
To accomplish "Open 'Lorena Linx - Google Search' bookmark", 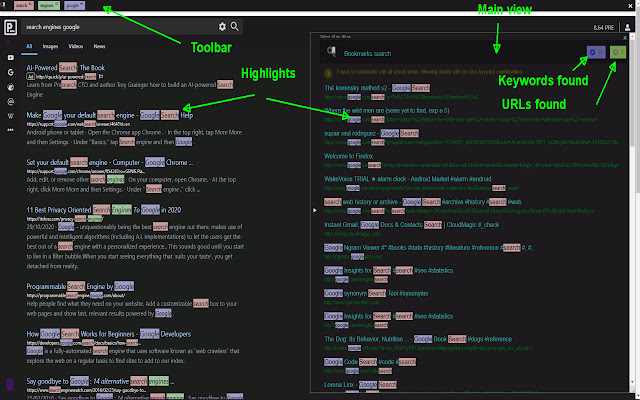I will [x=360, y=385].
